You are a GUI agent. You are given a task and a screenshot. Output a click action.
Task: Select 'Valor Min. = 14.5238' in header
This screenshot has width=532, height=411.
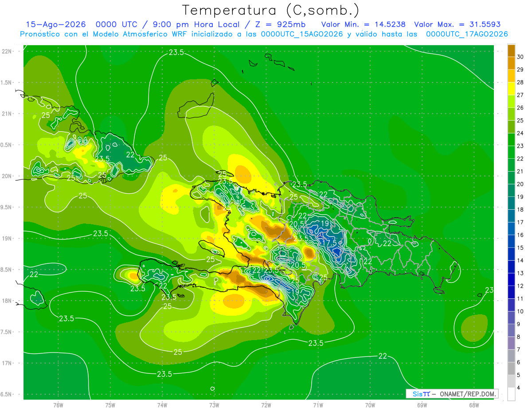coord(363,24)
